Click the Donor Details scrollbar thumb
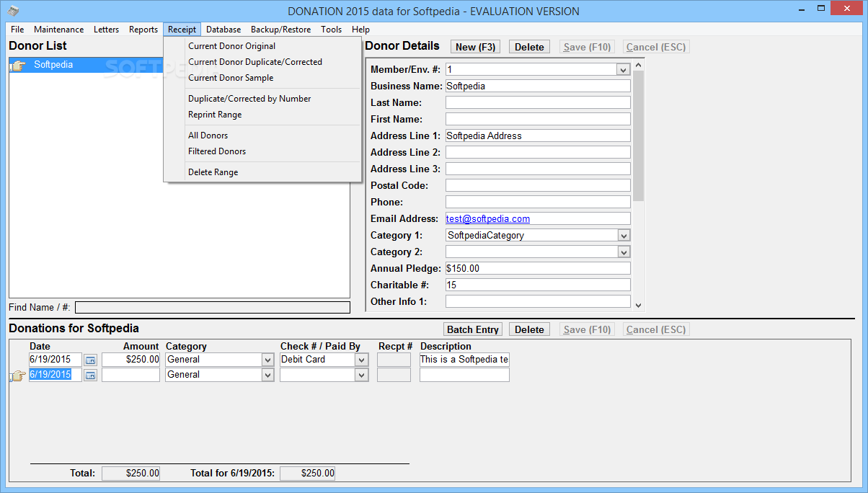868x493 pixels. click(x=638, y=136)
